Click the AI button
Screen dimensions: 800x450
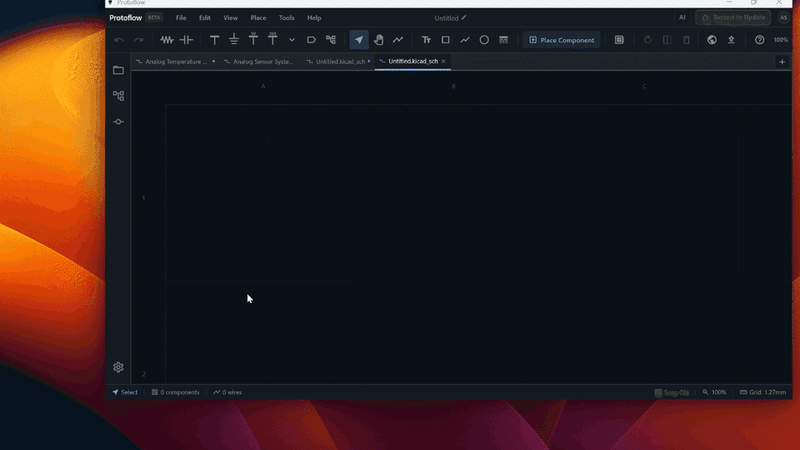point(682,17)
